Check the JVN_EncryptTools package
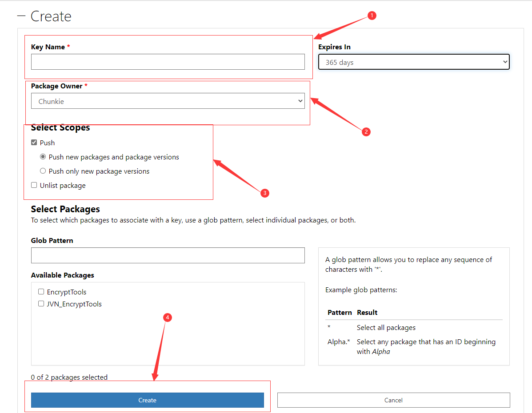The width and height of the screenshot is (532, 413). click(x=41, y=303)
